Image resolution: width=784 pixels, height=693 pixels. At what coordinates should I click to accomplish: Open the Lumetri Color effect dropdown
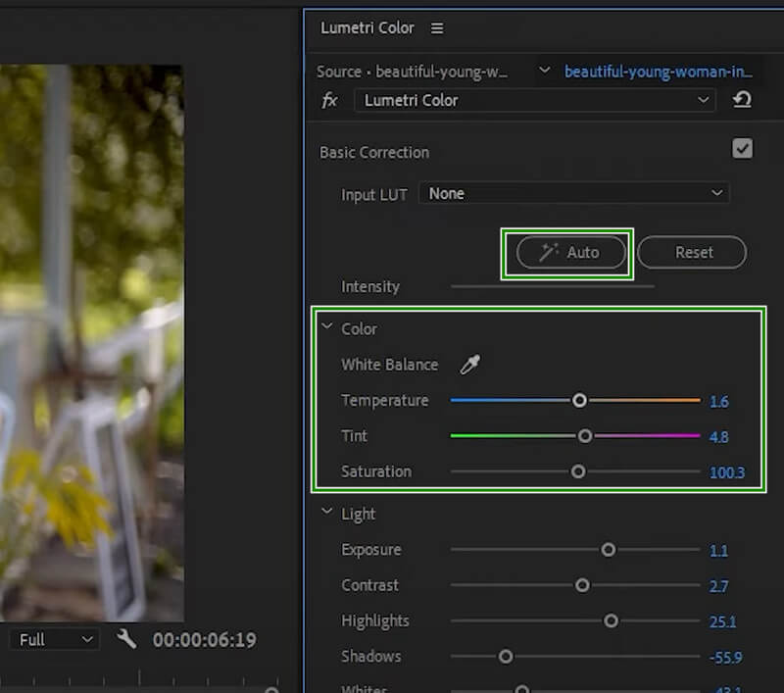tap(534, 100)
